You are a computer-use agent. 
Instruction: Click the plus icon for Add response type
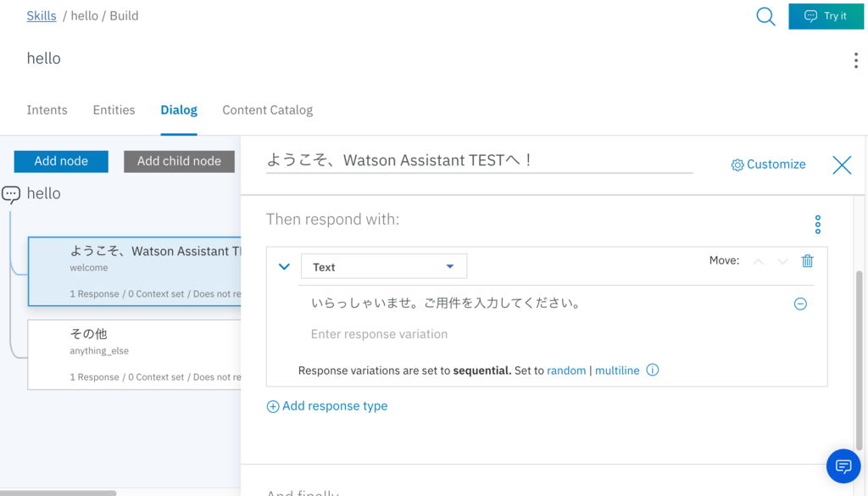(x=273, y=407)
